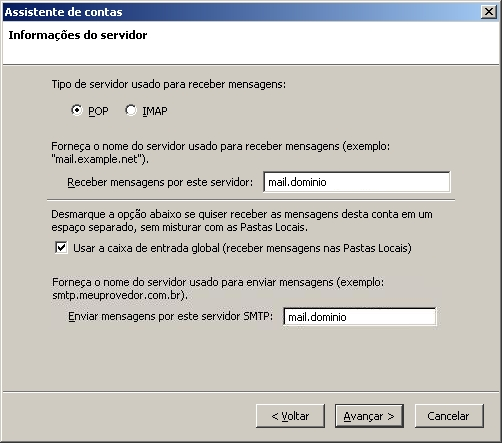Select the IMAP radio button

131,110
